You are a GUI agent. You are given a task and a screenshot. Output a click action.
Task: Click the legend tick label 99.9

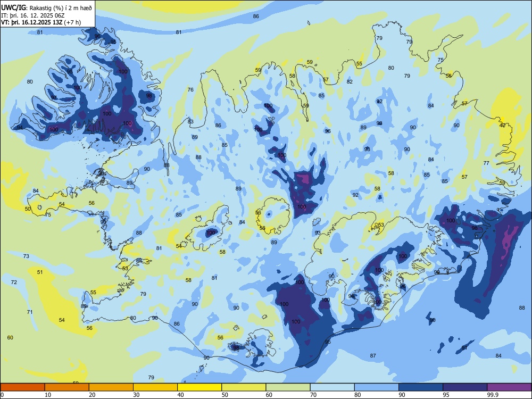(493, 395)
